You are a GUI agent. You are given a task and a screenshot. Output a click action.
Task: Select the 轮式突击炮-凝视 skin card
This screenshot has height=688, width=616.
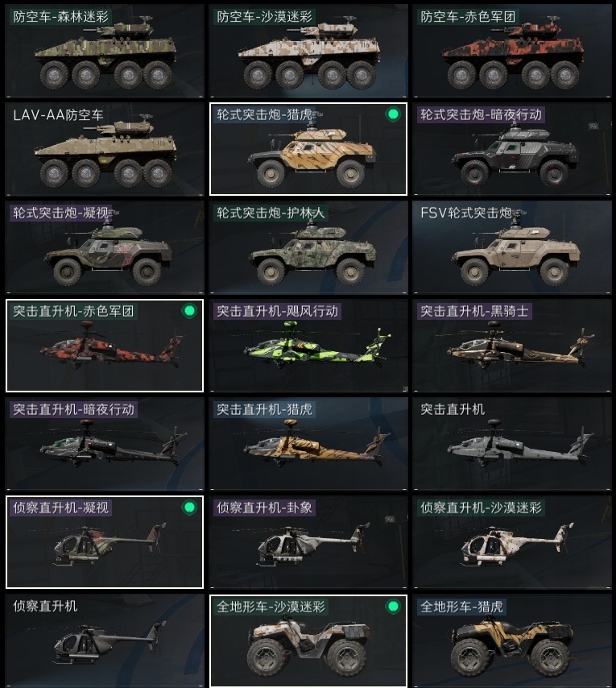tap(105, 247)
